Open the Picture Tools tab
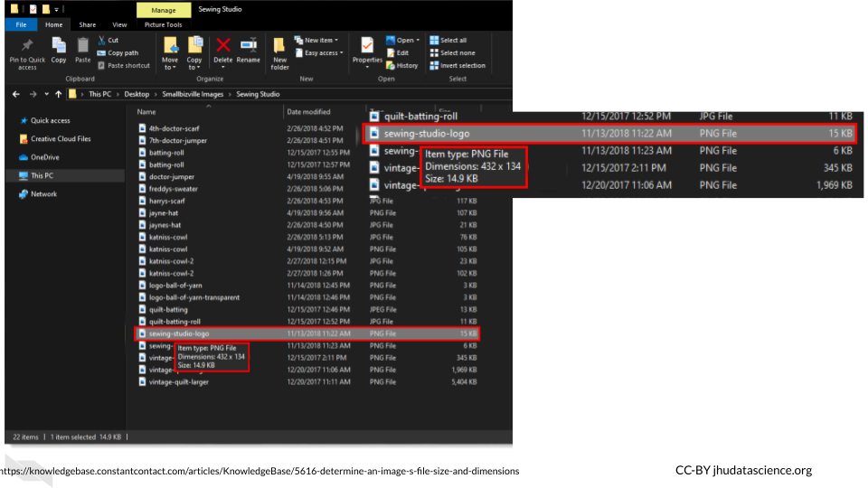The height and width of the screenshot is (488, 868). [x=163, y=25]
